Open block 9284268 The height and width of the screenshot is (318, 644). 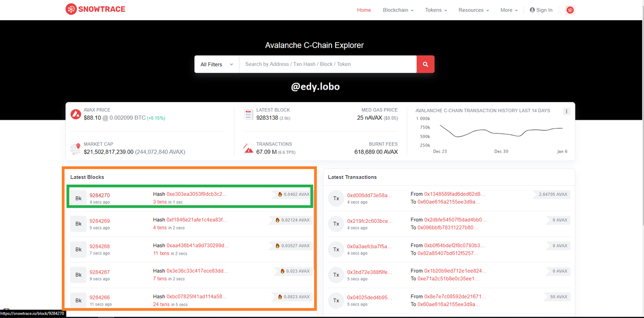pyautogui.click(x=100, y=247)
